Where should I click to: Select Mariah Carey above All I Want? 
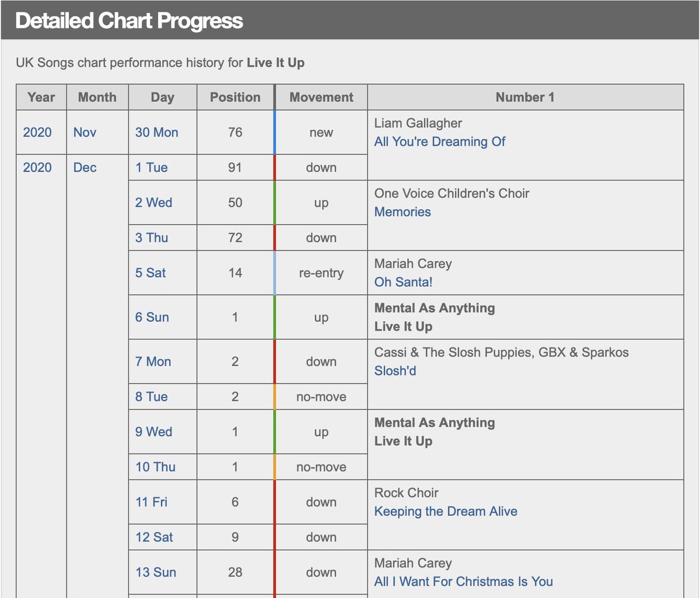(413, 563)
